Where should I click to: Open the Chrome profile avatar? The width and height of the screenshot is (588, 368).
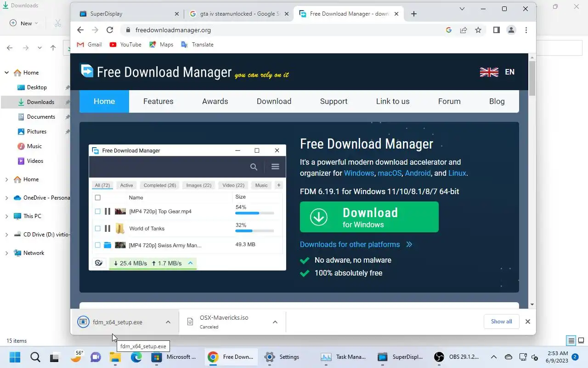click(x=511, y=30)
